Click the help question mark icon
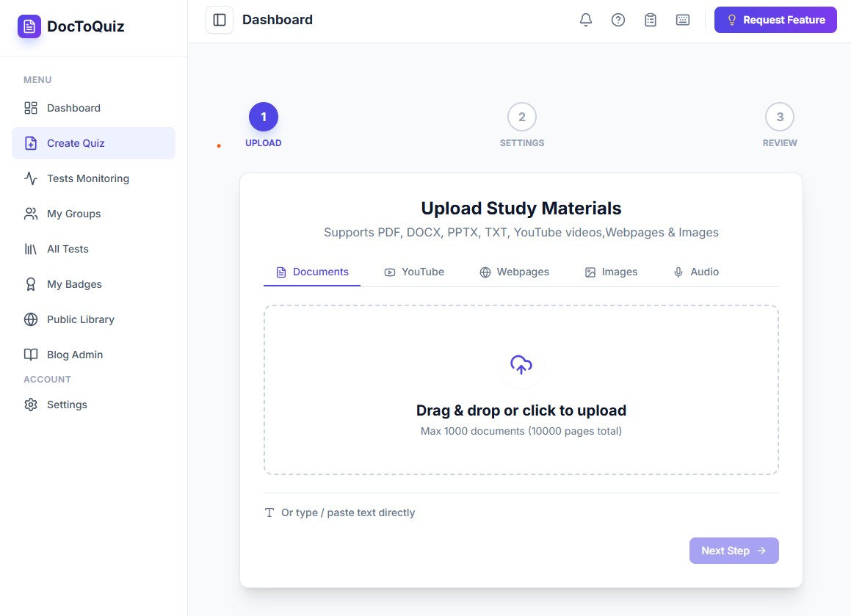Image resolution: width=851 pixels, height=616 pixels. pyautogui.click(x=618, y=20)
